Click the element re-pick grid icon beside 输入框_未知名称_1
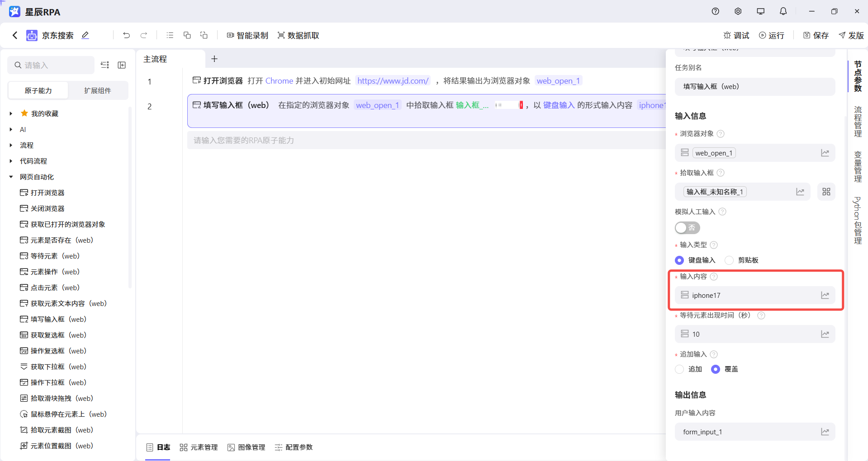The height and width of the screenshot is (461, 868). pyautogui.click(x=826, y=192)
